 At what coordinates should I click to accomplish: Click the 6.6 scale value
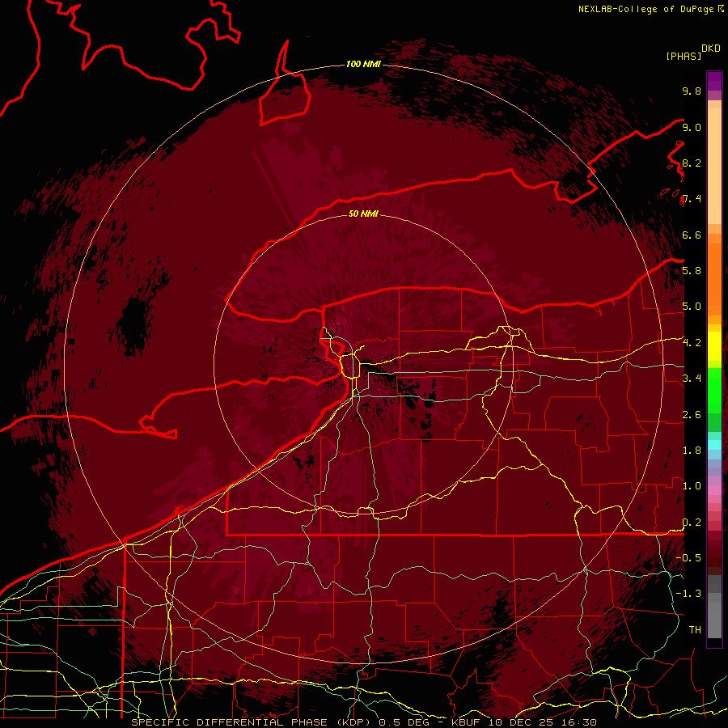692,235
